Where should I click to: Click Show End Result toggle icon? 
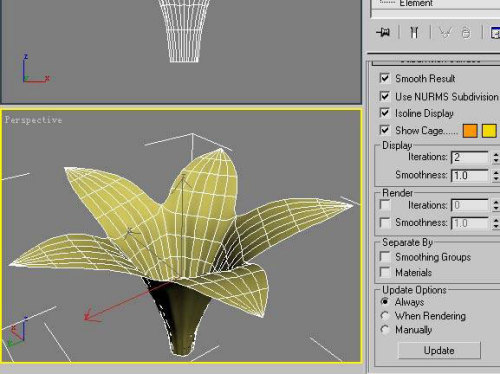point(414,32)
